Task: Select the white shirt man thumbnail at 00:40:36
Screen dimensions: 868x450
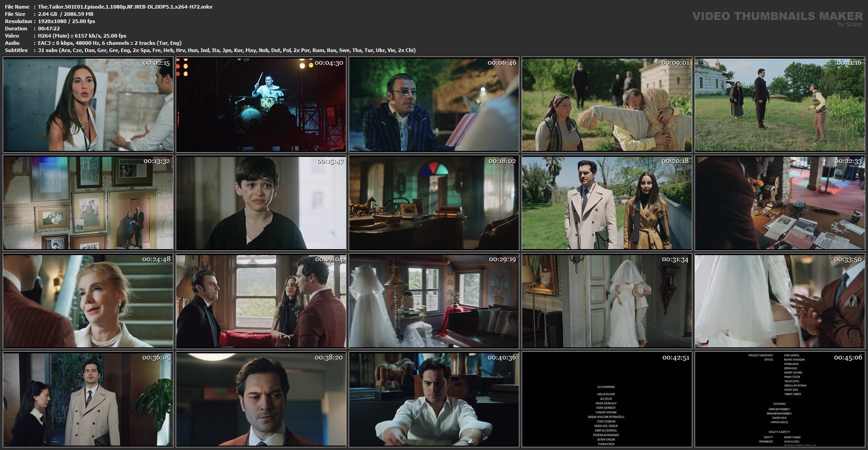Action: [x=434, y=399]
